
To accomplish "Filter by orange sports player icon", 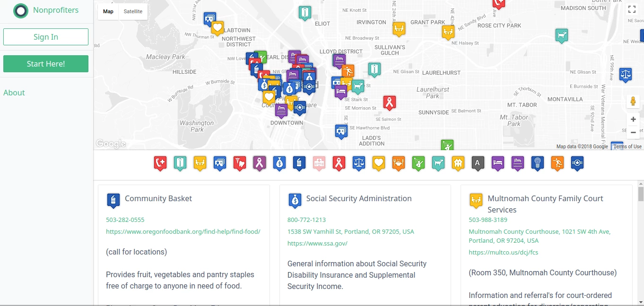I will (557, 163).
